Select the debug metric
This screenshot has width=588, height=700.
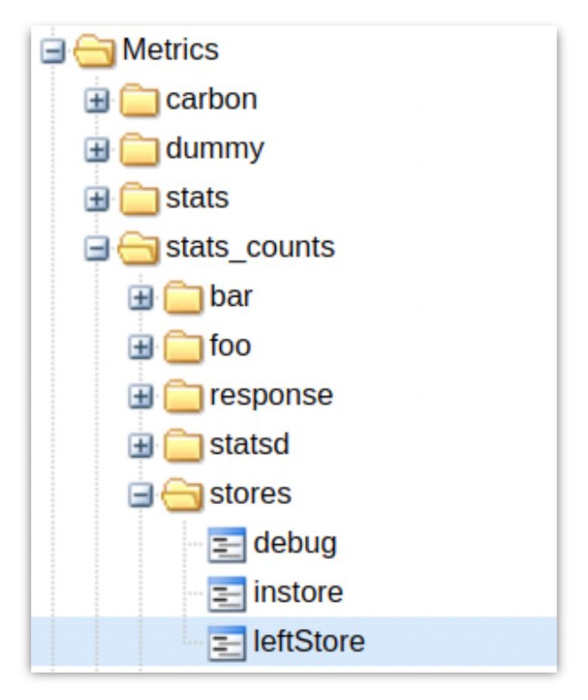294,542
